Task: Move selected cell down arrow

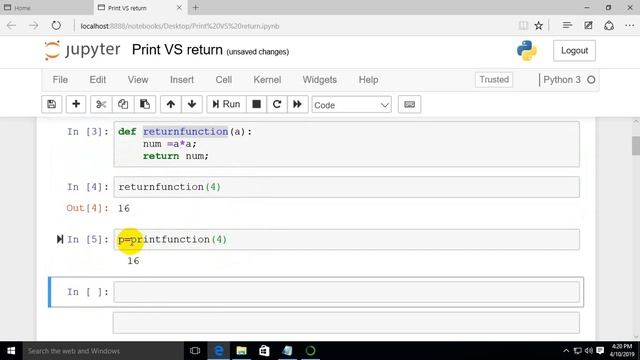Action: click(192, 104)
